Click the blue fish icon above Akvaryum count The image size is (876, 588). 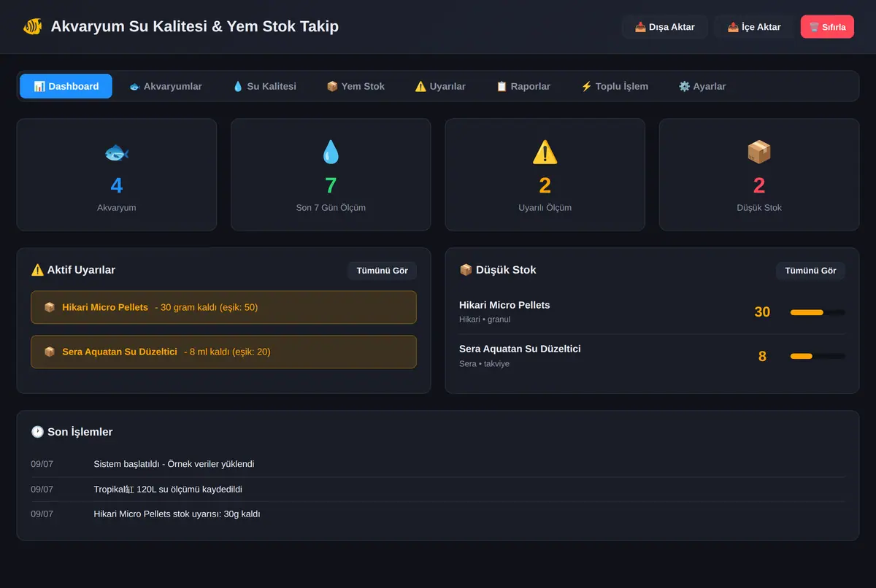117,152
